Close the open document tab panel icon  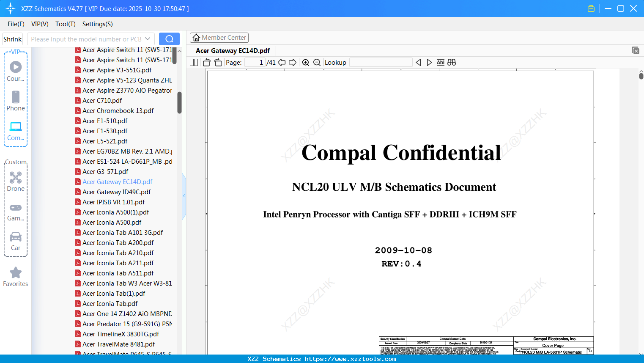click(x=635, y=50)
